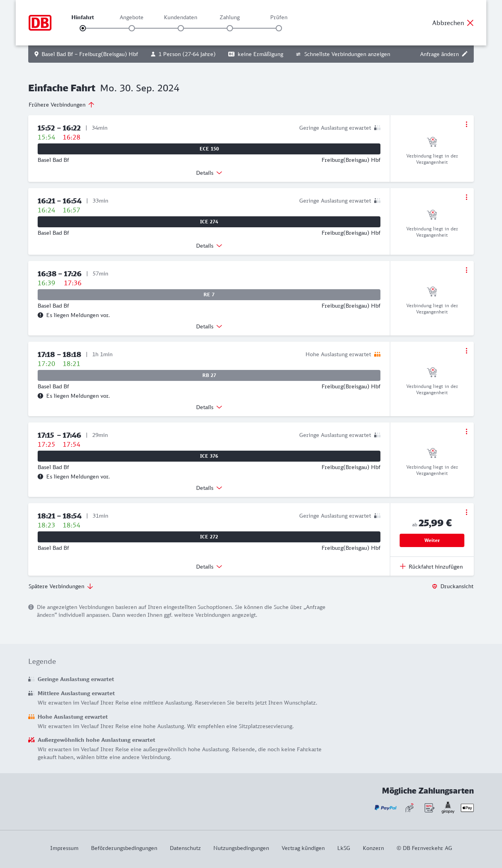This screenshot has height=868, width=502.
Task: Click the occupancy icon for RB 27 connection
Action: click(377, 354)
